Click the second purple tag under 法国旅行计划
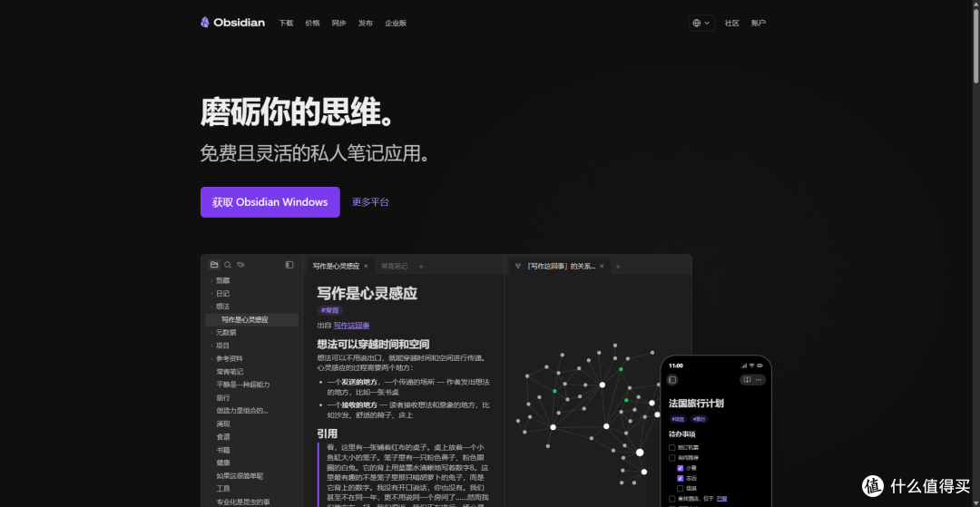Screen dimensions: 980x507 click(x=699, y=419)
